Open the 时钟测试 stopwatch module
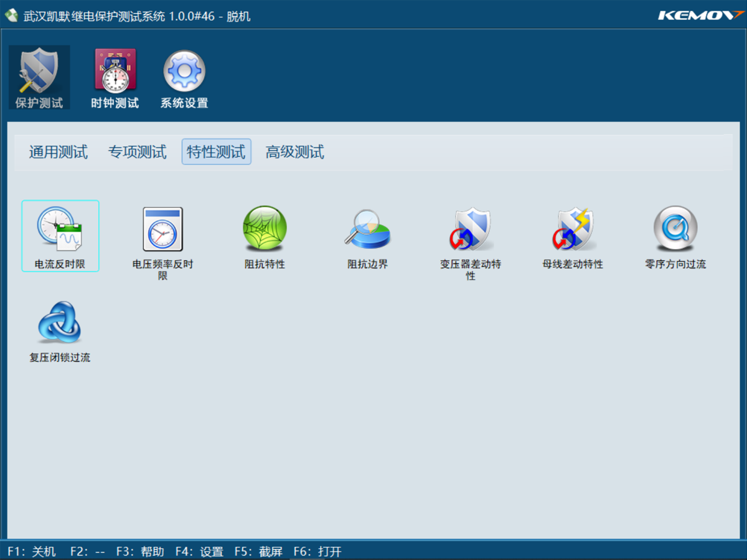The height and width of the screenshot is (560, 747). point(115,78)
